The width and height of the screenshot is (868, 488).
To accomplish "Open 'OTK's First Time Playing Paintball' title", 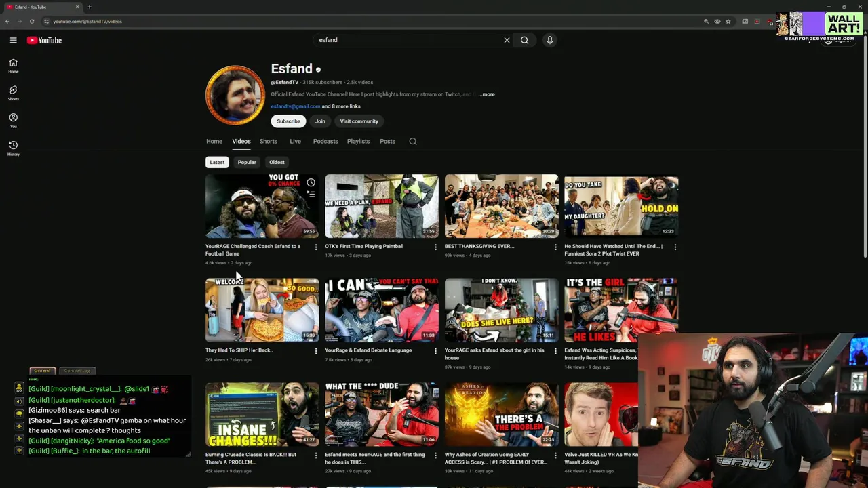I will click(x=364, y=247).
